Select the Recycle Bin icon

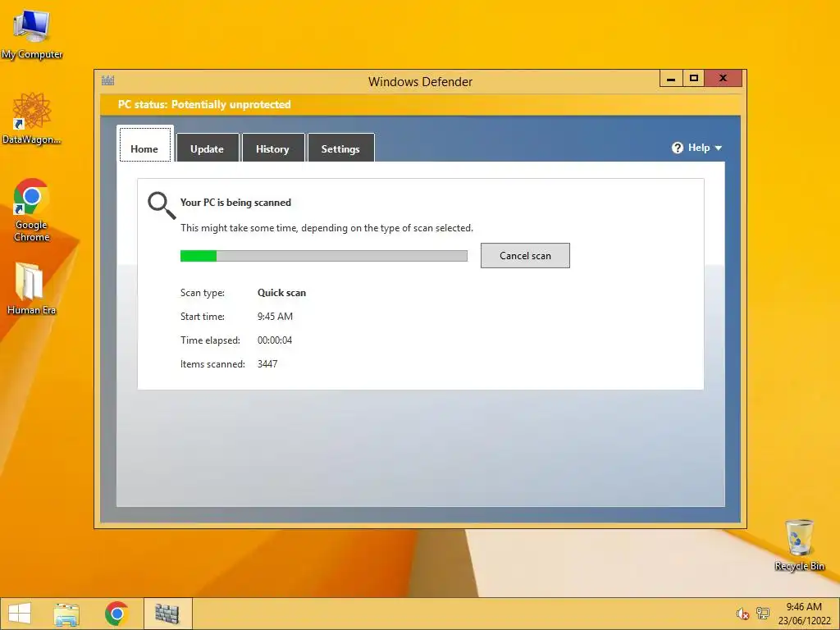click(799, 545)
